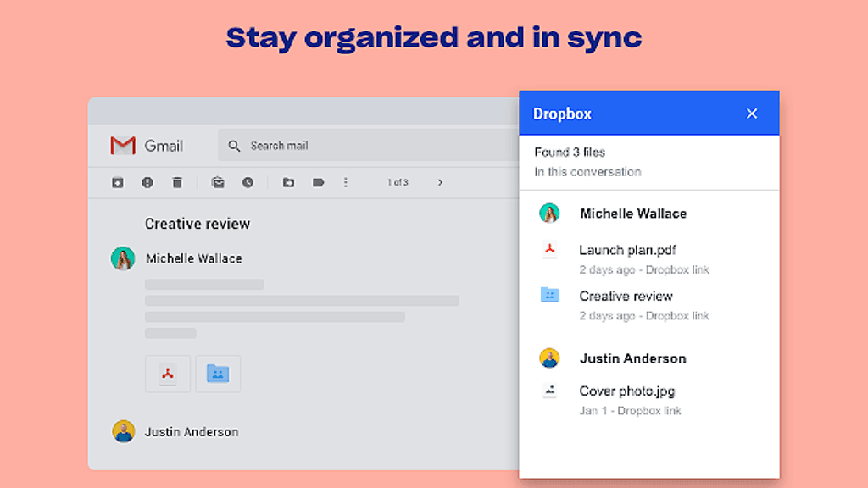
Task: Click the Snooze clock icon
Action: click(x=248, y=182)
